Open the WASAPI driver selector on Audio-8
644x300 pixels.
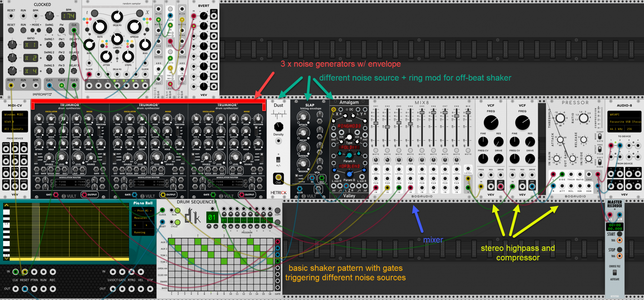pyautogui.click(x=625, y=115)
